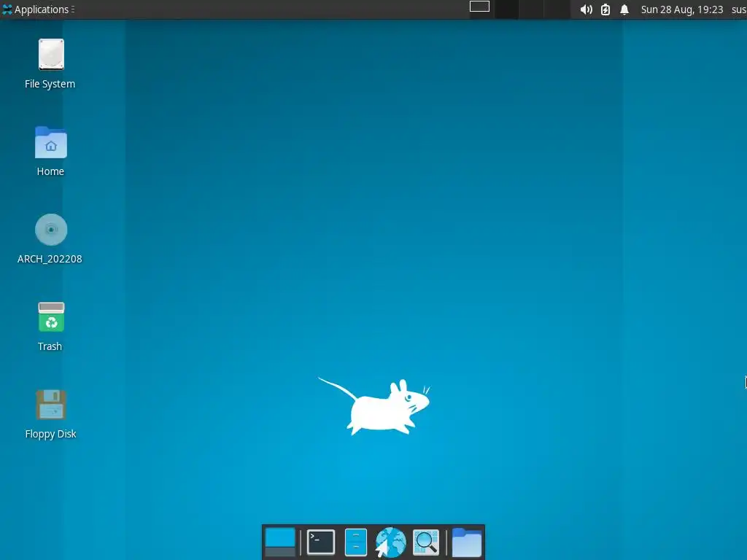This screenshot has height=560, width=747.
Task: Click the volume speaker icon
Action: pyautogui.click(x=586, y=9)
